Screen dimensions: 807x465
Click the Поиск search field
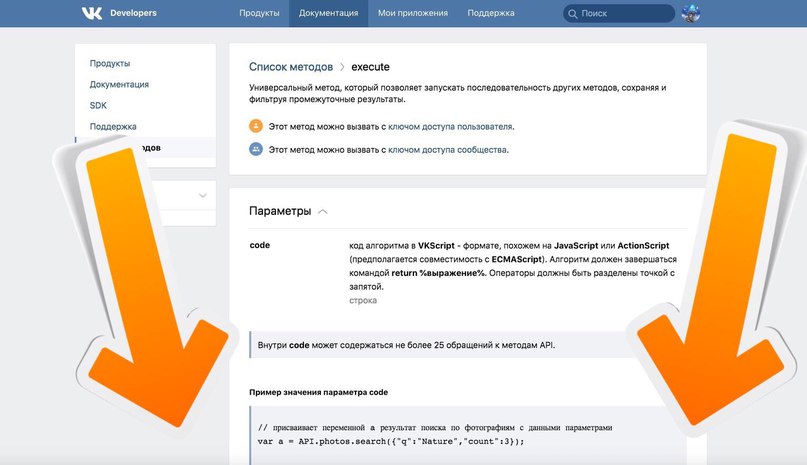[x=619, y=13]
